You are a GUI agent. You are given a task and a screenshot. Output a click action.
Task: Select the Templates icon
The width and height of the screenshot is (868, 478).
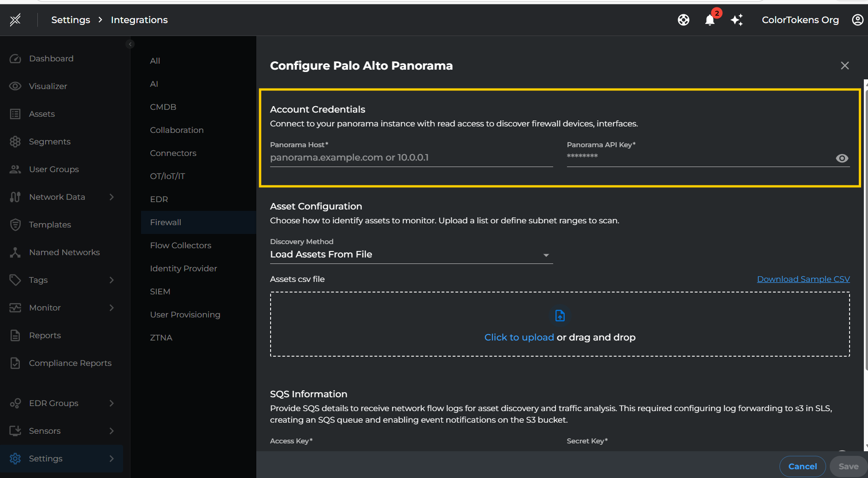tap(15, 224)
